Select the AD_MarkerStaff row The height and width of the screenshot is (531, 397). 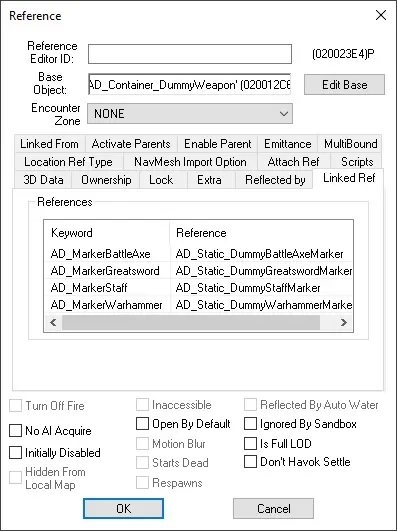pyautogui.click(x=199, y=288)
